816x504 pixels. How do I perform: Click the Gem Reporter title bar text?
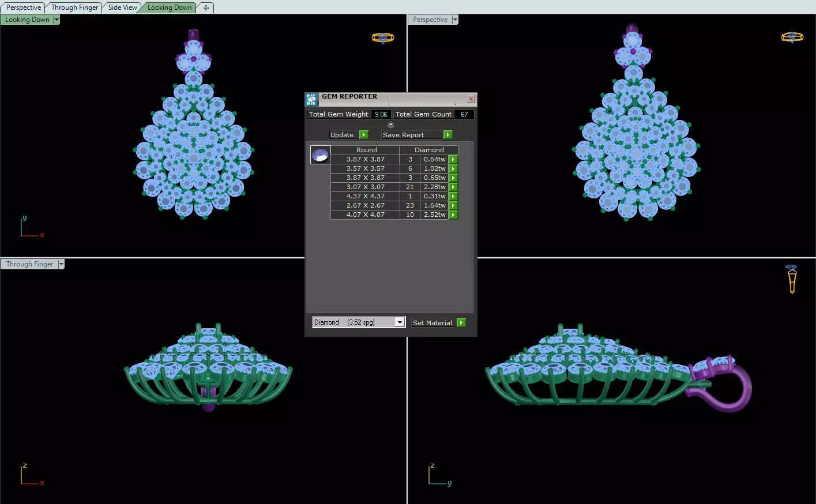pos(349,97)
